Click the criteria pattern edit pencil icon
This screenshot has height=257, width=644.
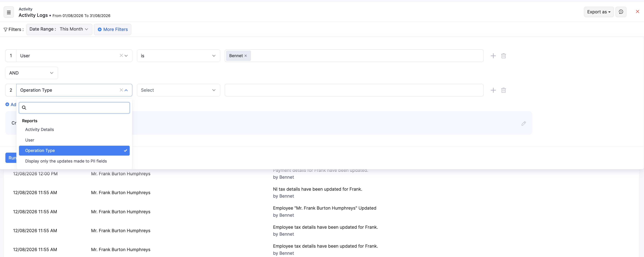click(x=524, y=123)
